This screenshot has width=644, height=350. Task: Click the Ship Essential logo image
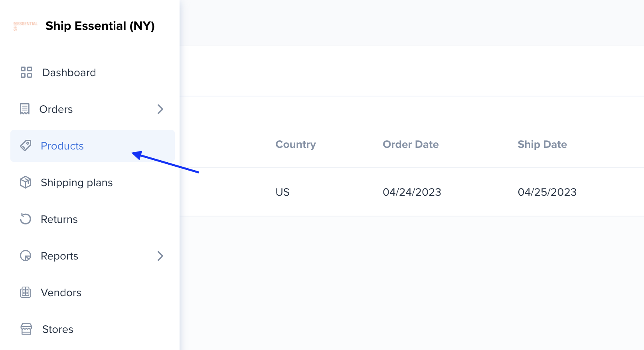[x=26, y=26]
